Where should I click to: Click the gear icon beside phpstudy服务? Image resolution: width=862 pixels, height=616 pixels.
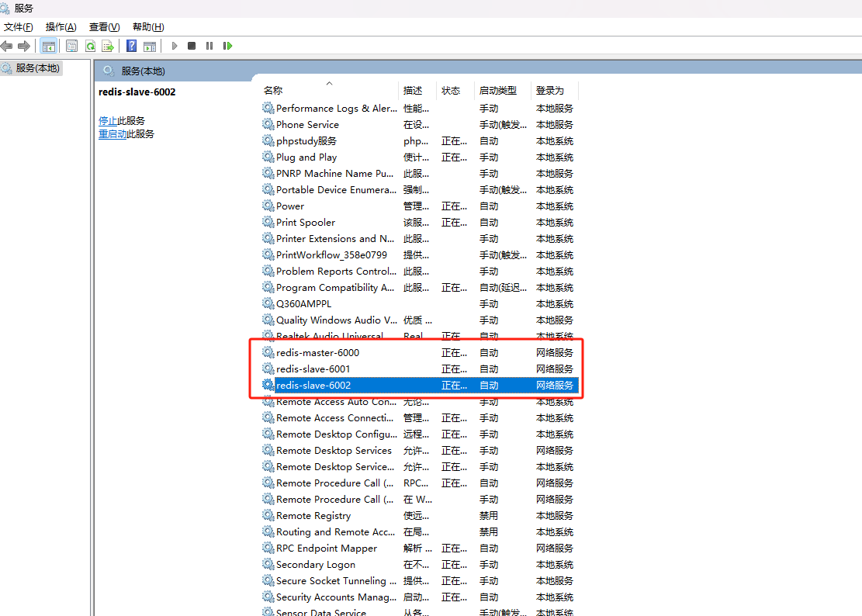coord(268,140)
